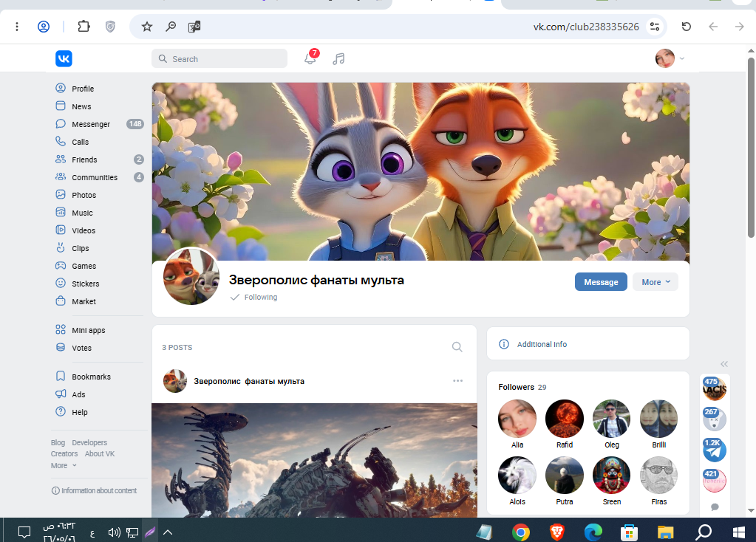Click the Brave shield icon in toolbar
Image resolution: width=756 pixels, height=542 pixels.
coord(110,27)
